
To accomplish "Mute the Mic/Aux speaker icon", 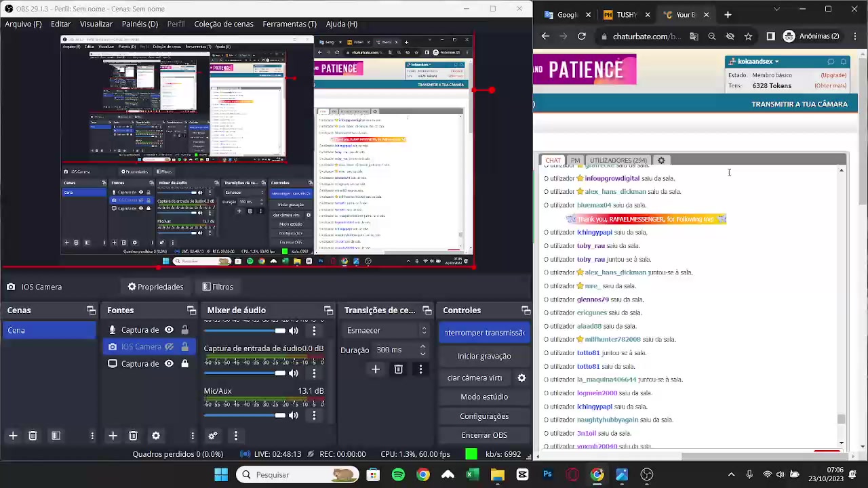I will tap(294, 415).
